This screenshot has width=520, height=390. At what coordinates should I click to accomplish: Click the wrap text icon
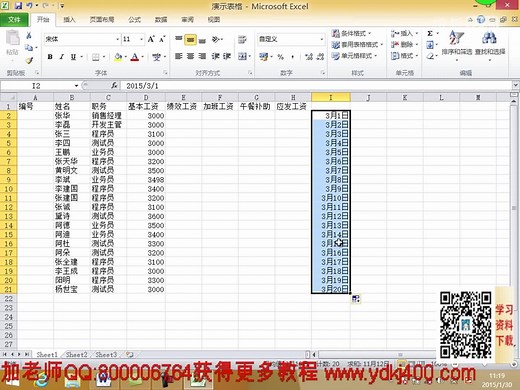pyautogui.click(x=242, y=39)
